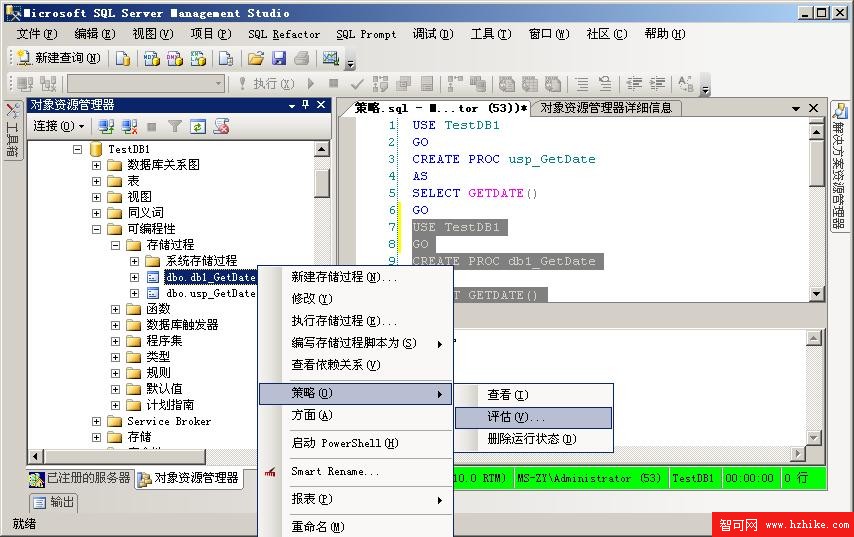Open Activity Monitor from the toolbar
The image size is (854, 537).
tap(331, 58)
